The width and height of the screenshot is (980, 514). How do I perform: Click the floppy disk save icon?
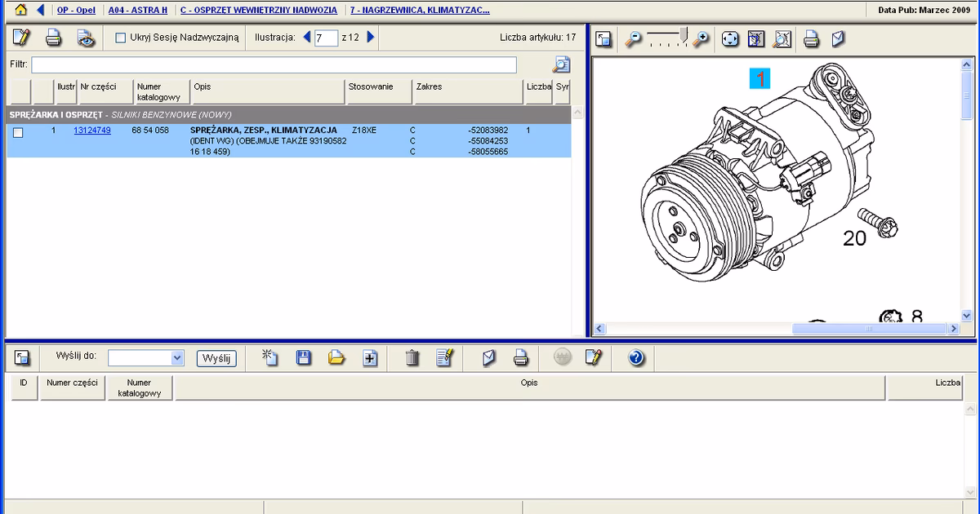(303, 357)
